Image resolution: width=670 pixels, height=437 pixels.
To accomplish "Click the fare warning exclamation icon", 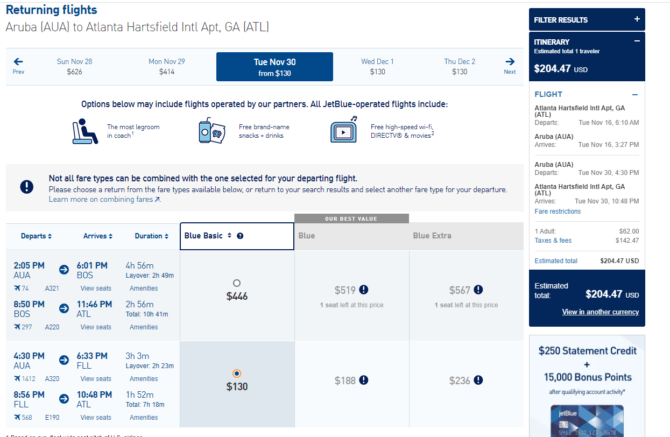I will point(26,187).
